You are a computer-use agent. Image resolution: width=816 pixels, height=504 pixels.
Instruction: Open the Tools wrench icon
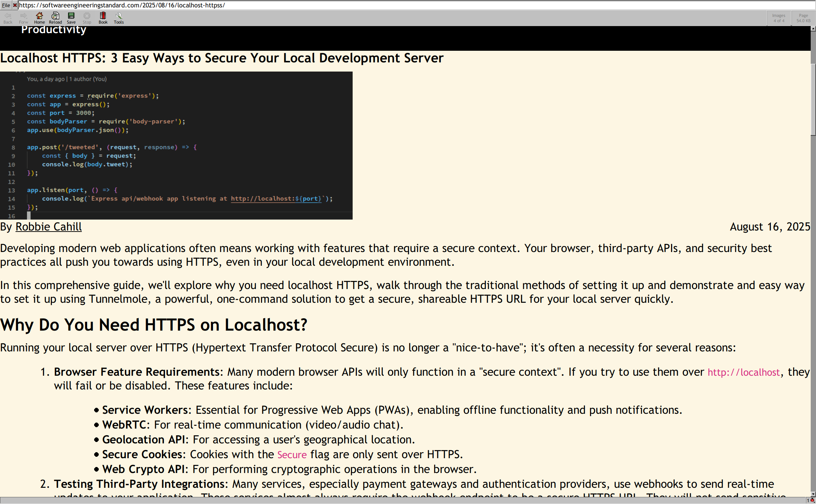119,18
